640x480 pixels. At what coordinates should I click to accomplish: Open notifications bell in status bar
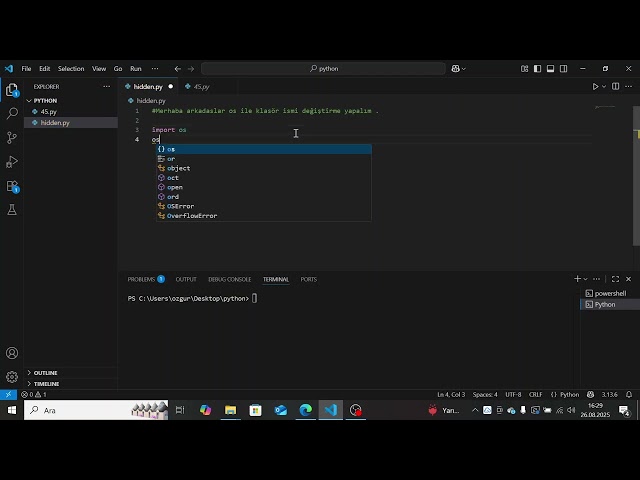(x=629, y=394)
